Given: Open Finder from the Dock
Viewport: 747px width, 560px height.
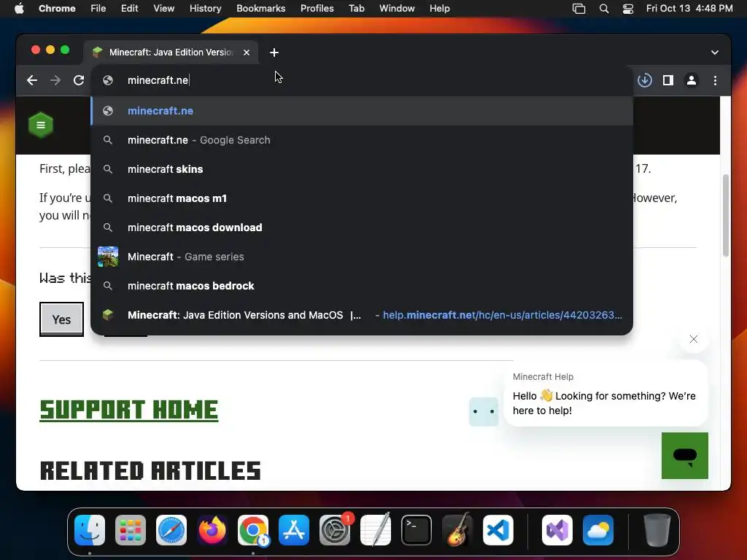Looking at the screenshot, I should (x=90, y=530).
